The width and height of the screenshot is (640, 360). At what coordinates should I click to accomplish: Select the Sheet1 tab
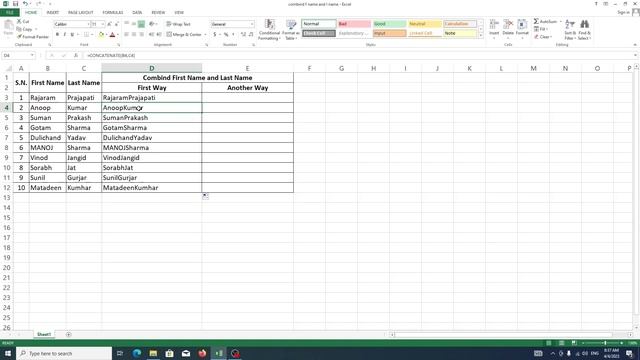(x=44, y=334)
